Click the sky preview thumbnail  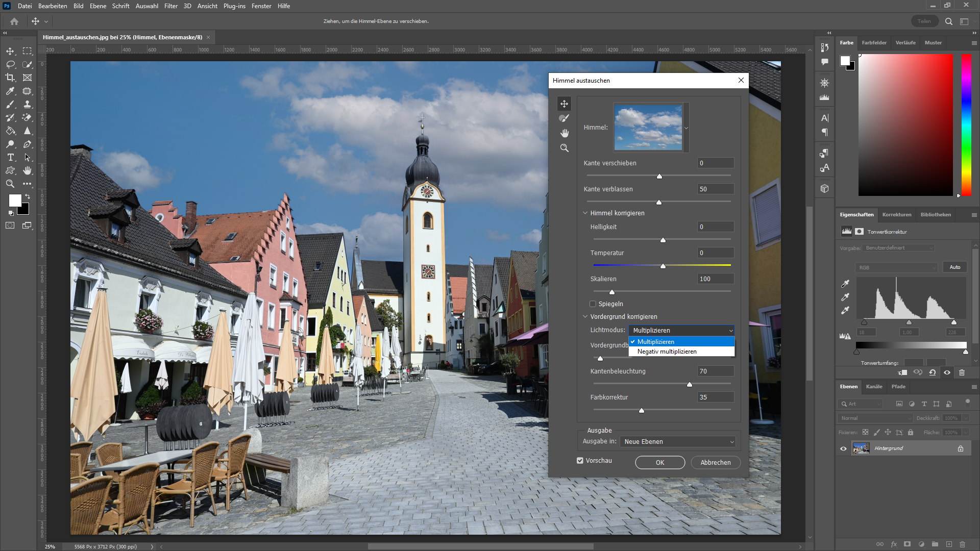[648, 128]
